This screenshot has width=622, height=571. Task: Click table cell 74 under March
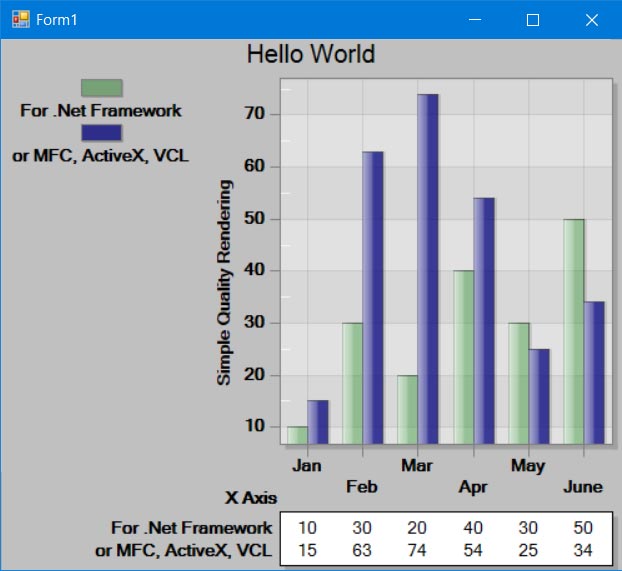tap(417, 550)
